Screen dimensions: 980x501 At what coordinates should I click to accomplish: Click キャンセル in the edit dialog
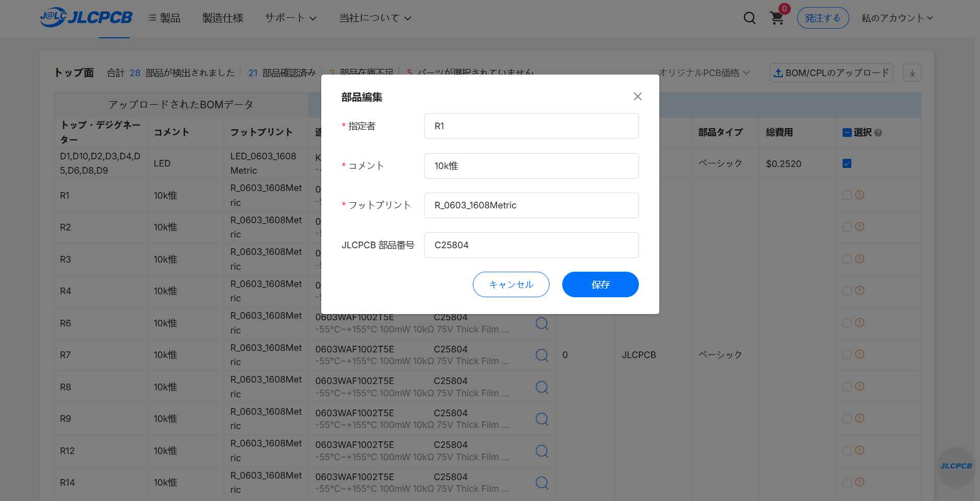tap(511, 284)
